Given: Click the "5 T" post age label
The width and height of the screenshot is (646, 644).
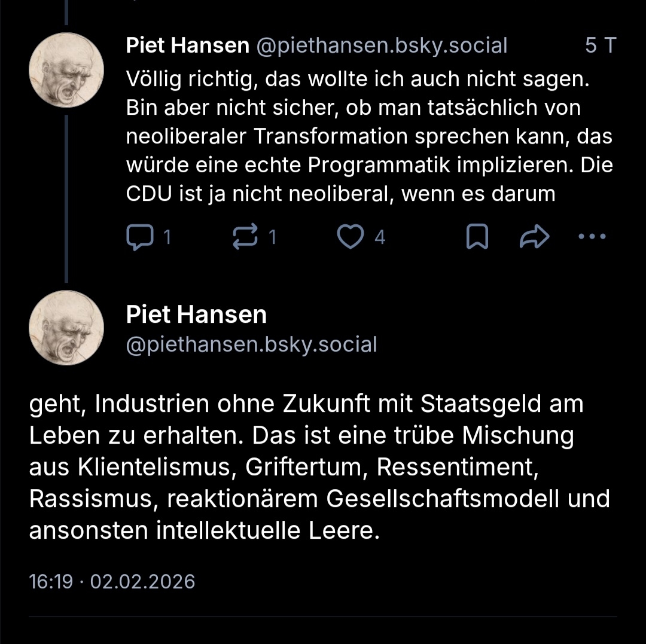Looking at the screenshot, I should [x=600, y=45].
